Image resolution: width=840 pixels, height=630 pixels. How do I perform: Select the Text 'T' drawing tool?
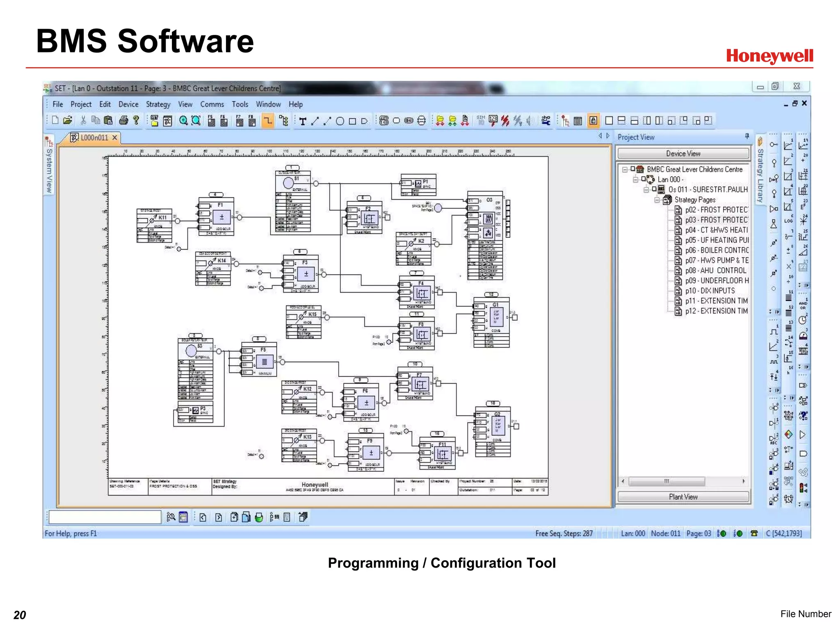(x=303, y=121)
